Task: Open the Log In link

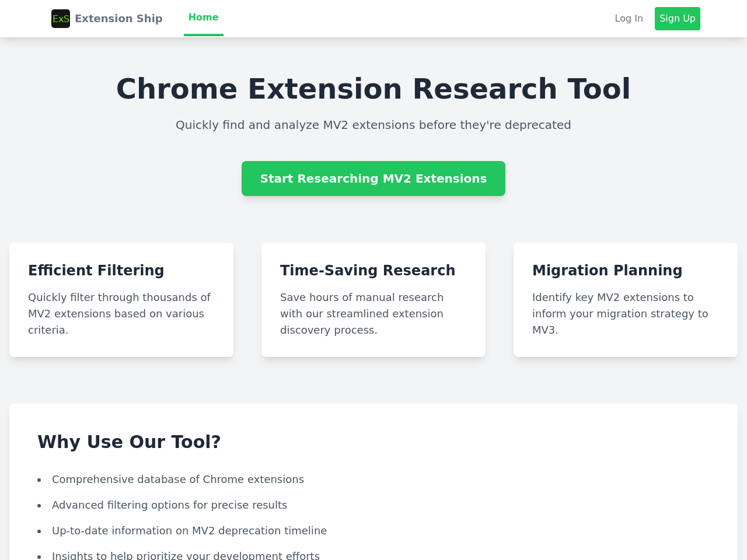Action: [x=629, y=19]
